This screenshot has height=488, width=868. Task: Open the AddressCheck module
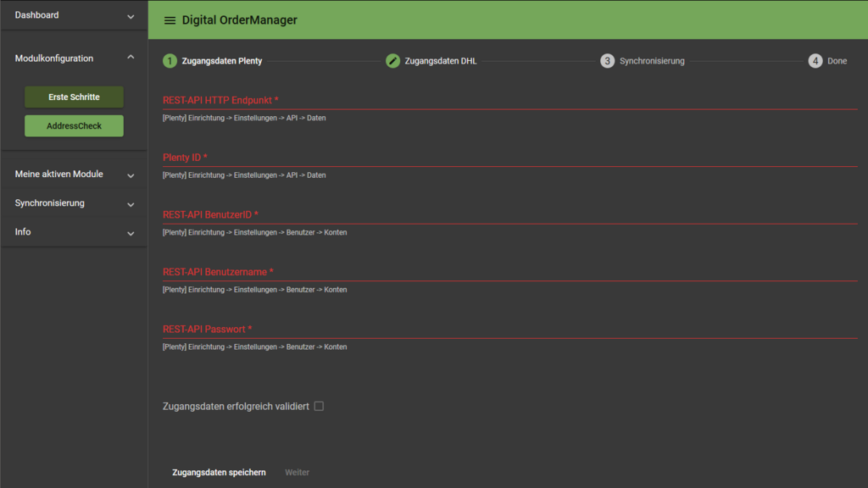tap(74, 126)
